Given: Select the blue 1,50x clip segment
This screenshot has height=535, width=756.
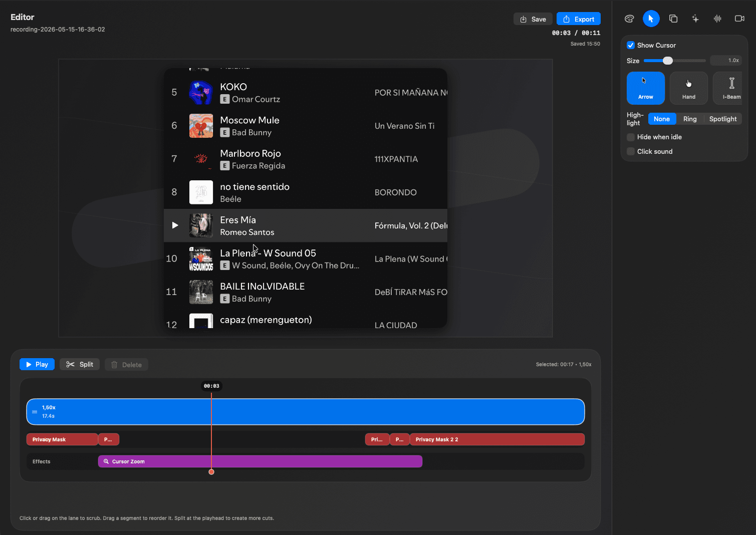Looking at the screenshot, I should point(306,412).
